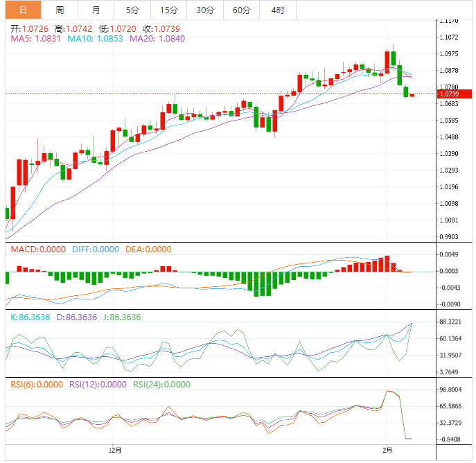
Task: Open the 月 monthly chart tab
Action: pyautogui.click(x=96, y=10)
